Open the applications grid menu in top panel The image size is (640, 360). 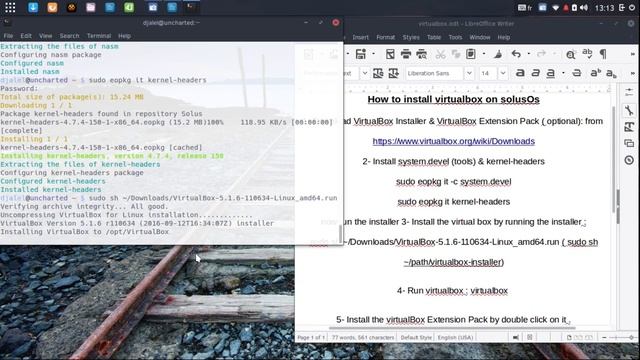coord(10,7)
